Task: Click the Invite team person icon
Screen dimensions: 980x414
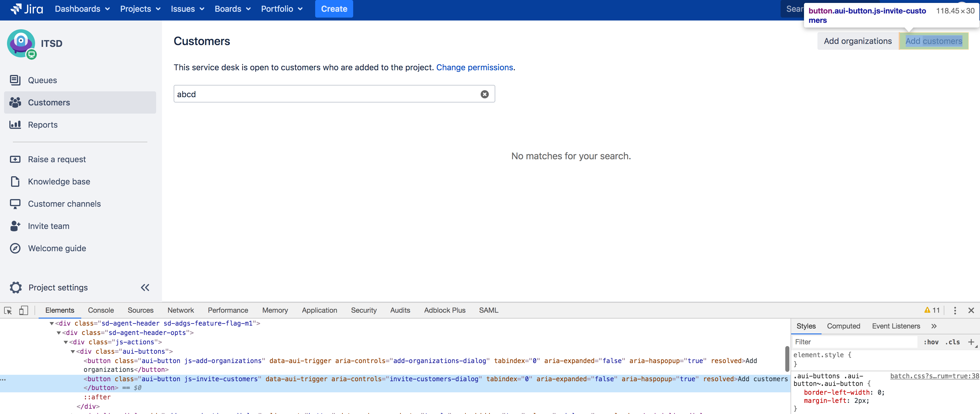Action: 15,226
